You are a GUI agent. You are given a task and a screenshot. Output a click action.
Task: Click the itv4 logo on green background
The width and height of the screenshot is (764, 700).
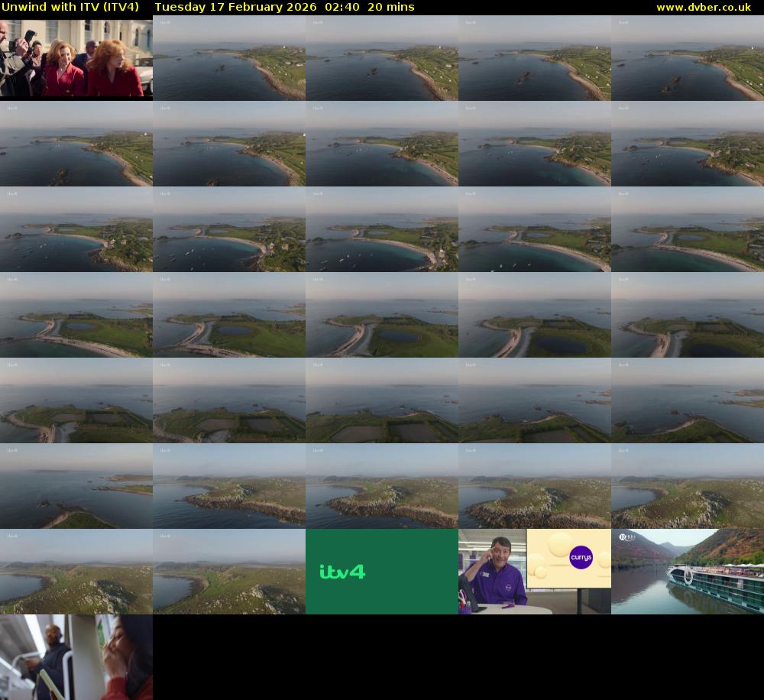(x=342, y=572)
